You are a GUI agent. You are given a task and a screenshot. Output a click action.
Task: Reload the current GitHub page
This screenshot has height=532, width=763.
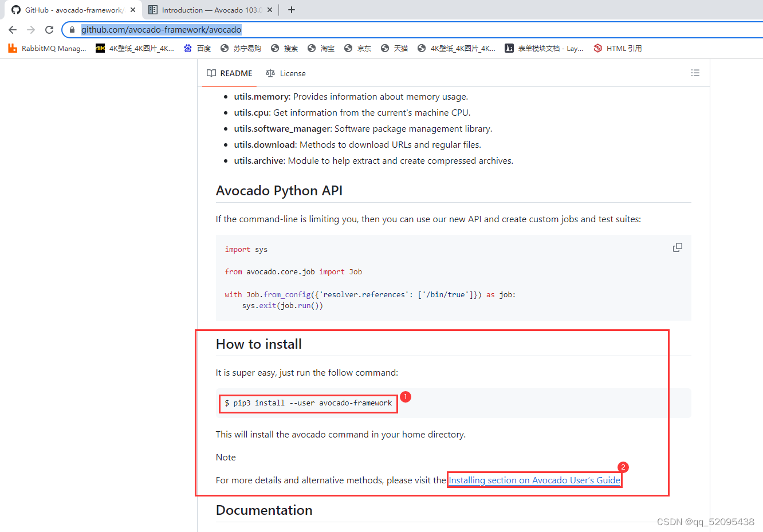click(x=49, y=29)
